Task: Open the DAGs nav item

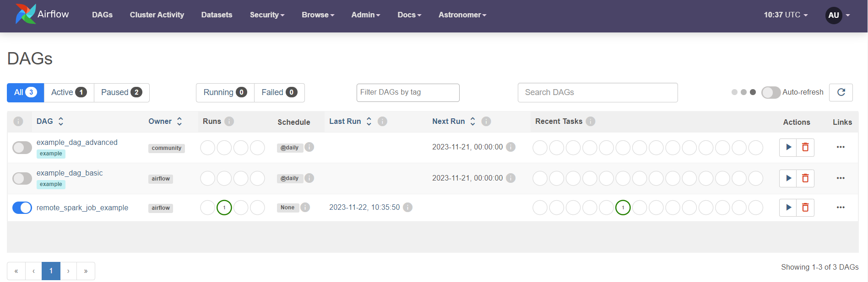Action: [102, 15]
